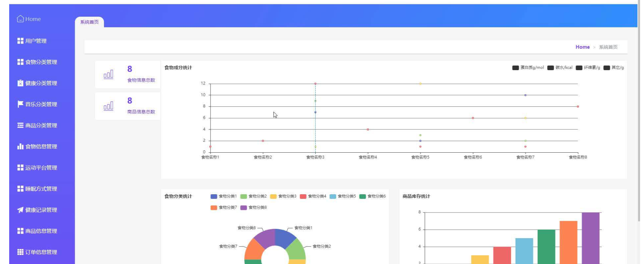Toggle 食物分类2 legend in pie chart
The image size is (644, 264).
click(x=253, y=196)
